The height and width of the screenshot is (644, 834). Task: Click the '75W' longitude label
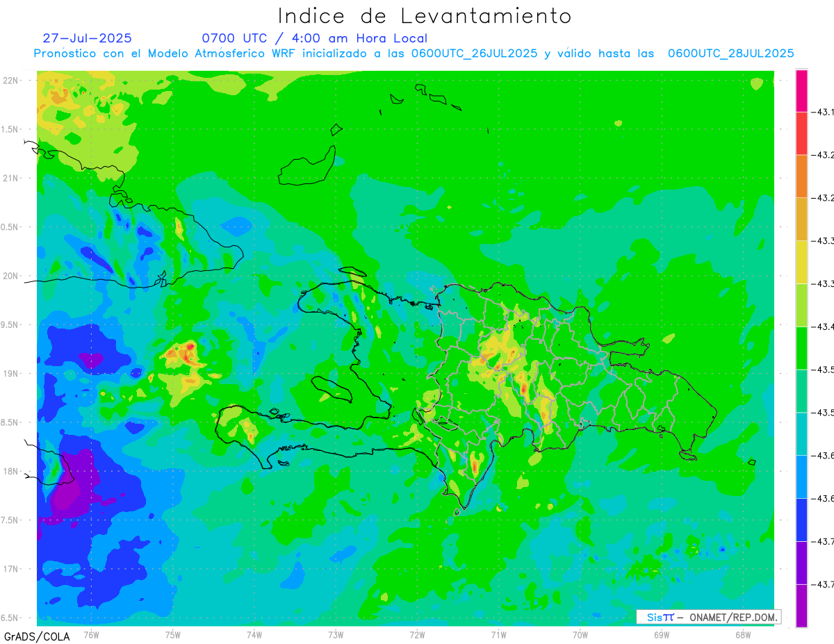[x=173, y=634]
